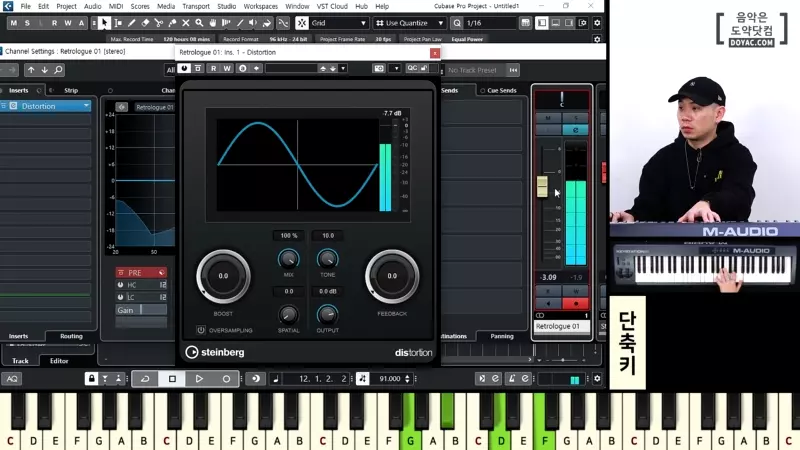The height and width of the screenshot is (450, 800).
Task: Select the Split scissors tool
Action: tap(159, 23)
